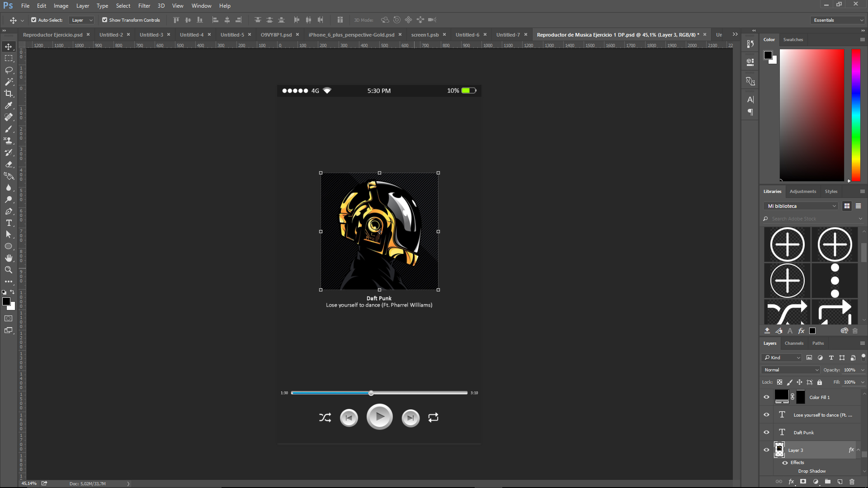Select the Blur tool
The width and height of the screenshot is (868, 488).
pyautogui.click(x=9, y=188)
